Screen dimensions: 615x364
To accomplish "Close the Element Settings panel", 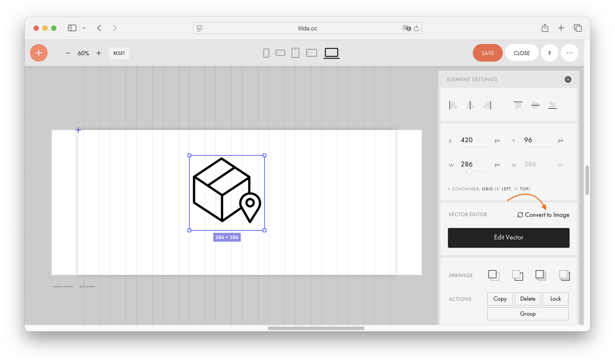I will pos(568,79).
